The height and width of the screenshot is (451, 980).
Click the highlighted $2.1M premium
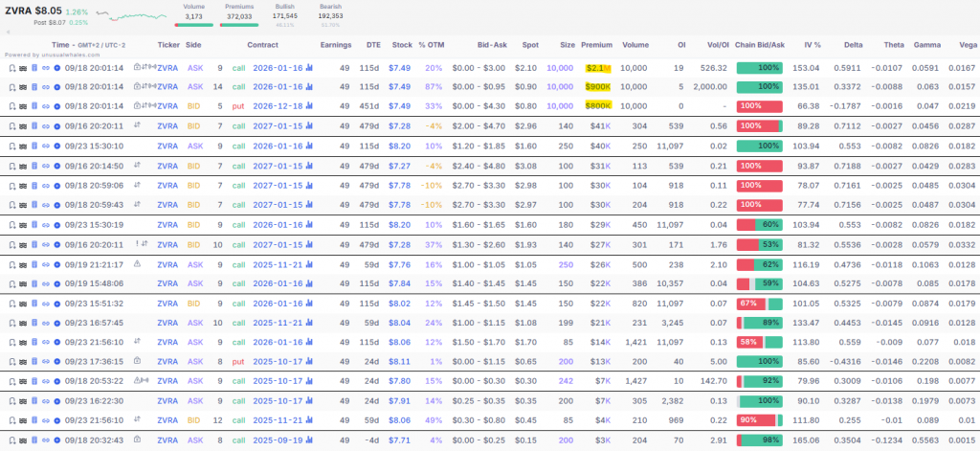[x=598, y=68]
